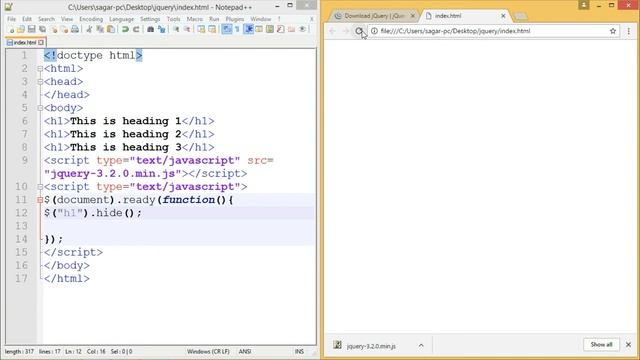640x360 pixels.
Task: Create a new file in Notepad++ toolbar
Action: coord(11,29)
